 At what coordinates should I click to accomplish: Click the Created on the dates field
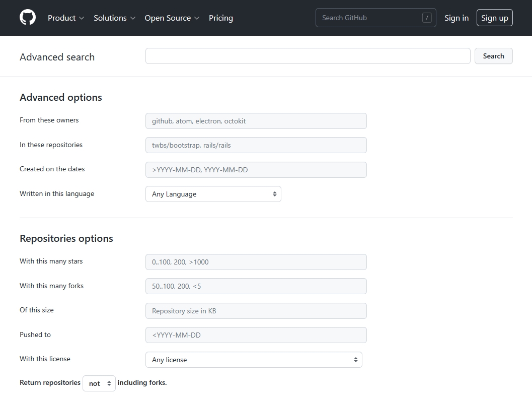256,170
